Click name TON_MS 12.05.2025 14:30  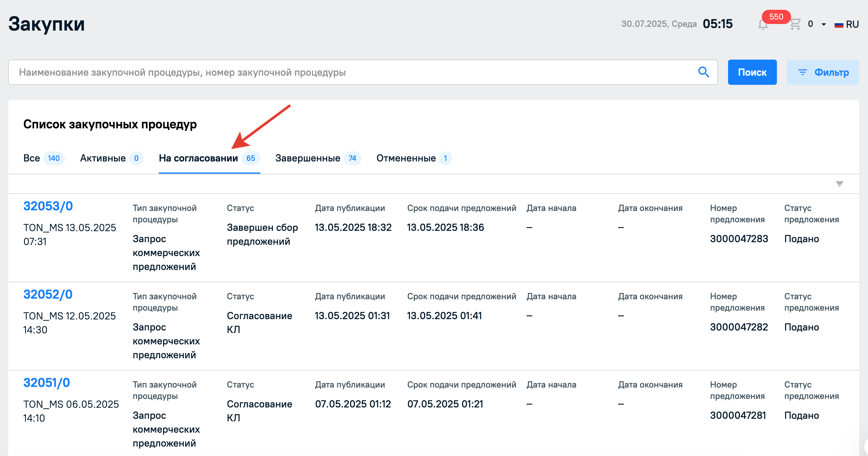(x=69, y=323)
